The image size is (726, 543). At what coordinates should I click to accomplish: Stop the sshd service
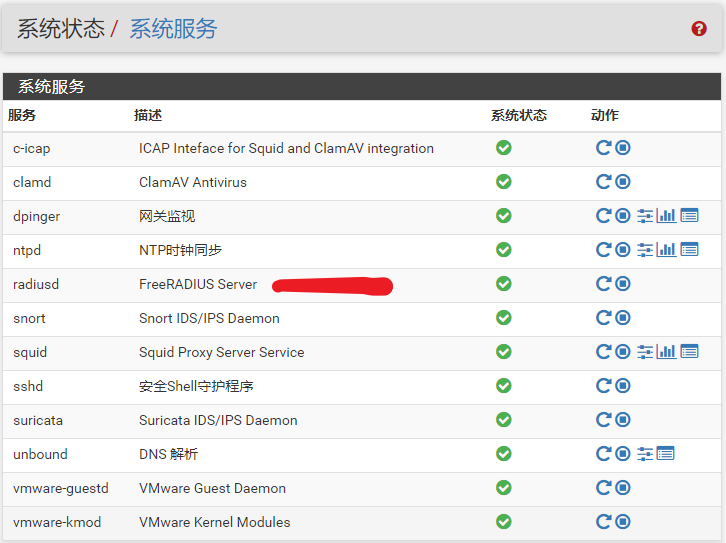pos(623,386)
